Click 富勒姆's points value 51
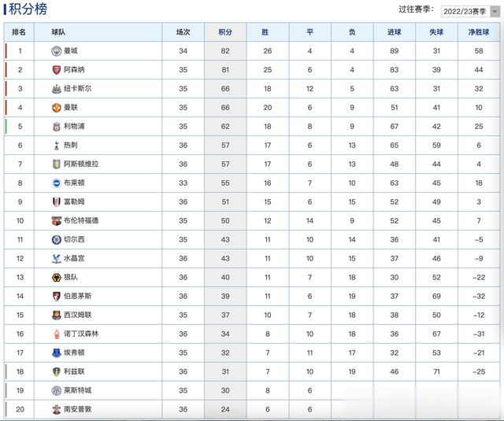Viewport: 504px width, 421px height. (x=225, y=202)
